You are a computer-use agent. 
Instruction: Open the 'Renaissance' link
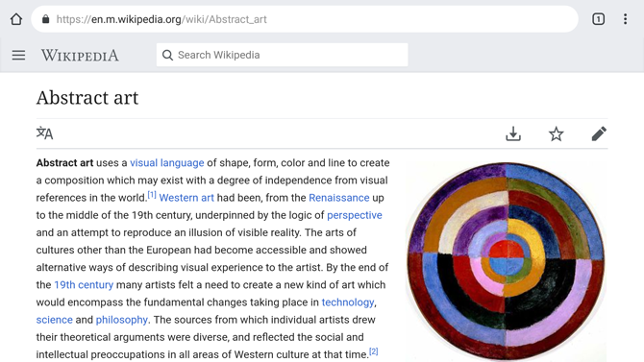(x=339, y=198)
